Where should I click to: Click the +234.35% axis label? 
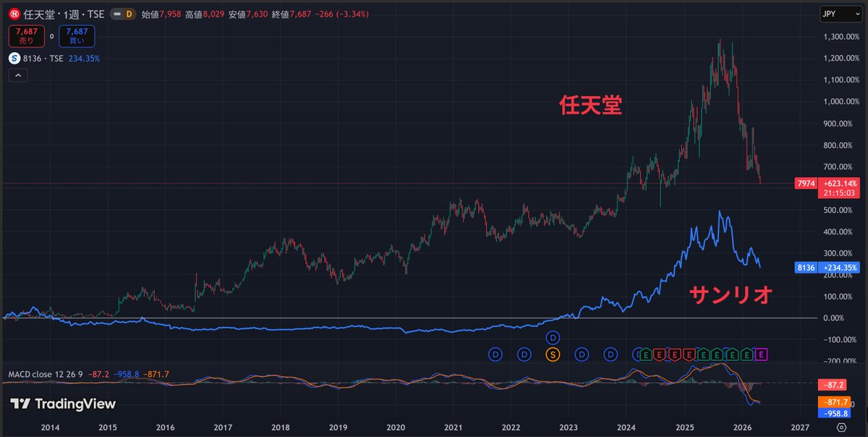click(841, 267)
